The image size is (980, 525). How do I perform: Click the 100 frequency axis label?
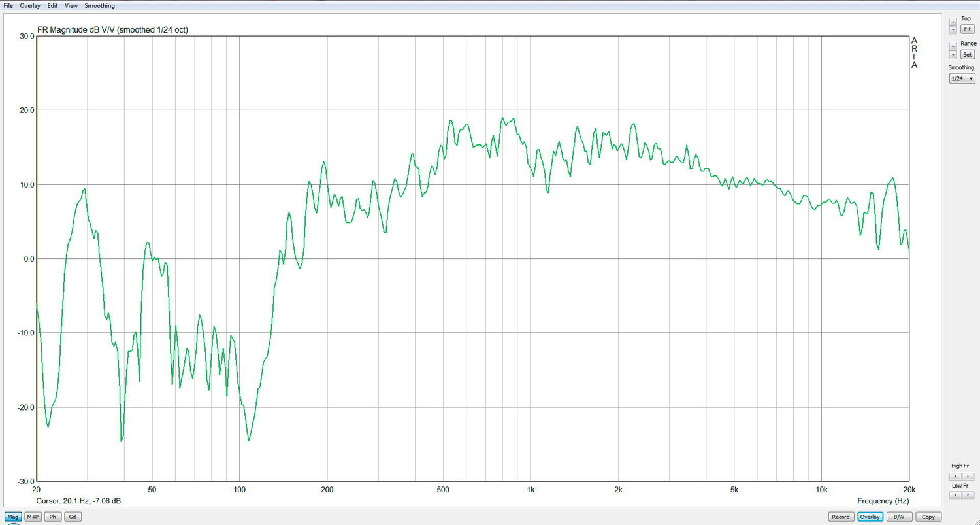click(x=239, y=489)
